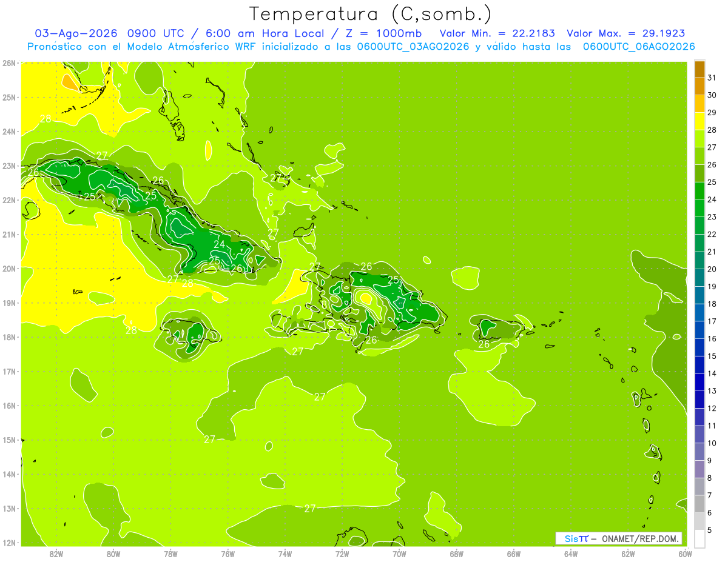The height and width of the screenshot is (562, 728).
Task: Click the 21N latitude axis label
Action: (x=9, y=234)
